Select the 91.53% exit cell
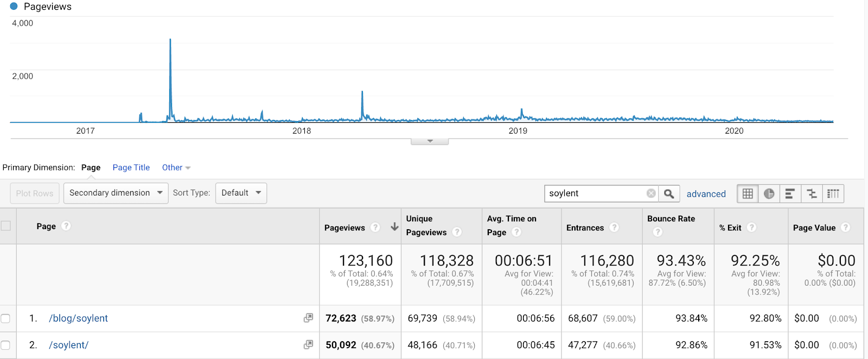The width and height of the screenshot is (868, 359). click(x=765, y=345)
